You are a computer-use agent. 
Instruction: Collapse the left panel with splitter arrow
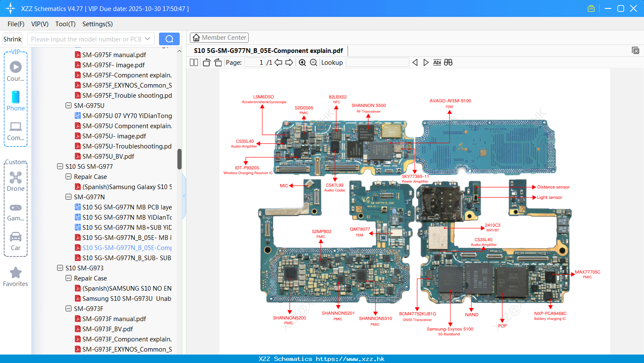click(x=184, y=195)
